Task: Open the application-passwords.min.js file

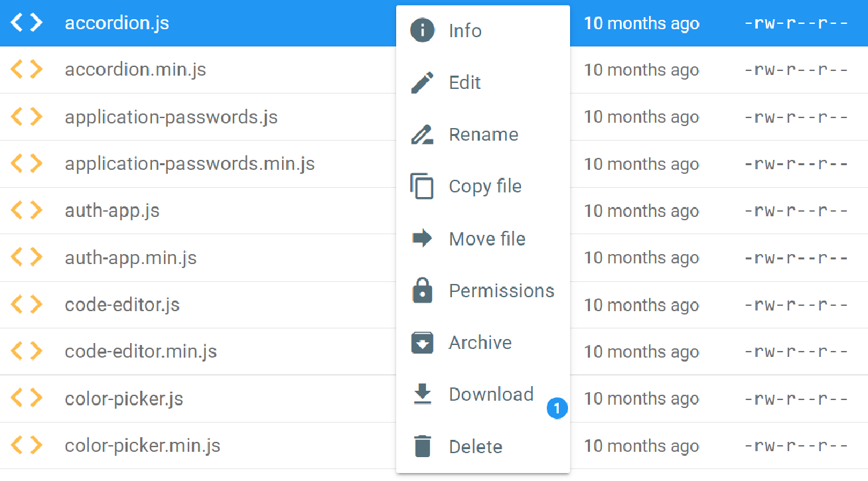Action: tap(189, 163)
